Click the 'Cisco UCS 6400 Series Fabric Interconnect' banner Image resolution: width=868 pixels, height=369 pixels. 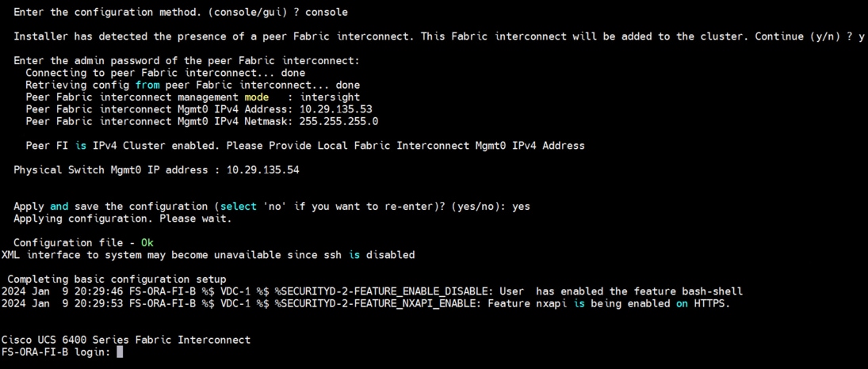click(126, 340)
